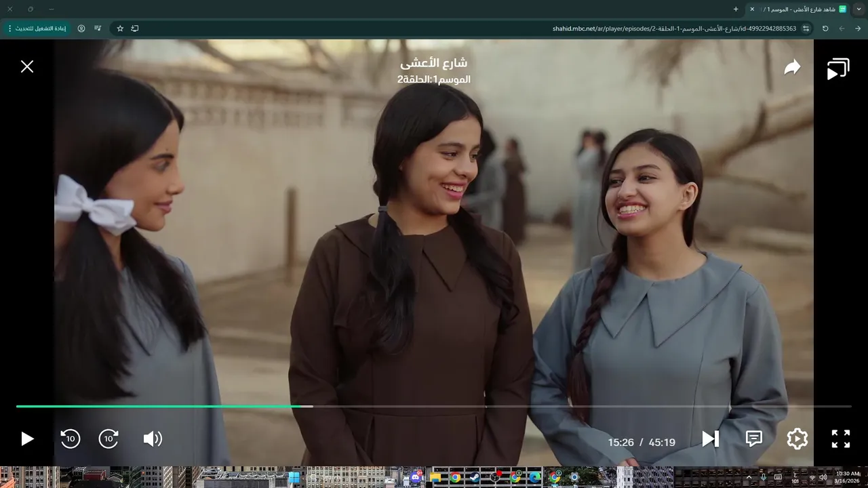
Task: Close the Shahid browser tab
Action: pyautogui.click(x=752, y=9)
